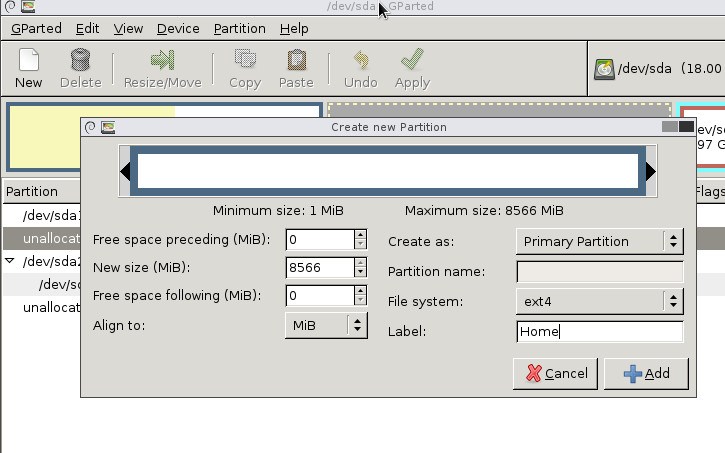Click the partition size graphic bar
The image size is (725, 453).
tap(388, 171)
